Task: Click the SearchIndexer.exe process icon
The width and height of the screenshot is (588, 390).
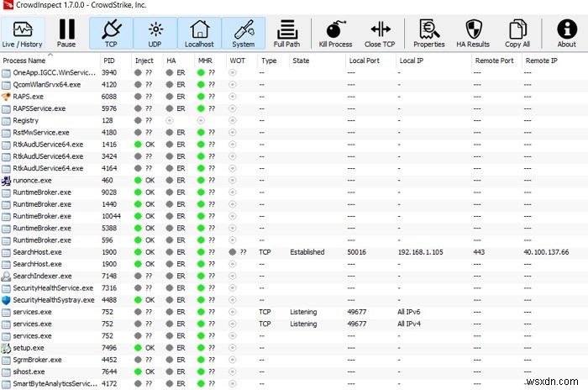Action: (6, 277)
